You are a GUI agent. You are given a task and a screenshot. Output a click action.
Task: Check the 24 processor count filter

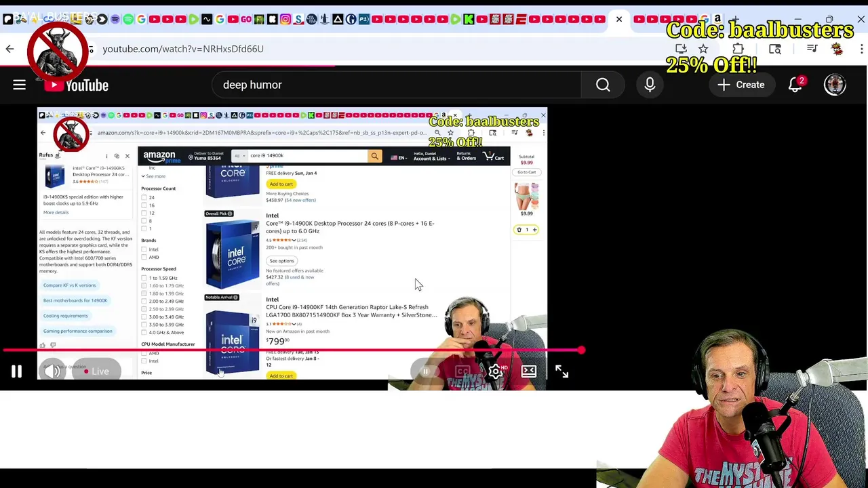click(x=144, y=197)
